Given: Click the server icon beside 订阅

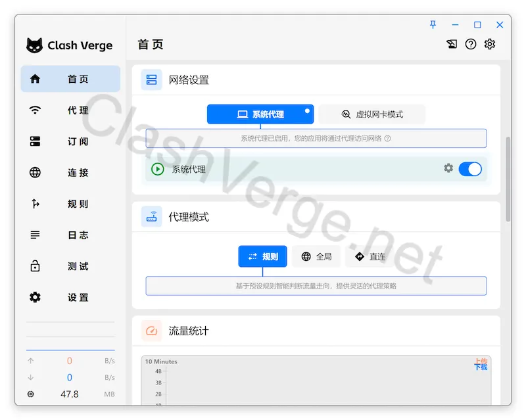Looking at the screenshot, I should 35,141.
